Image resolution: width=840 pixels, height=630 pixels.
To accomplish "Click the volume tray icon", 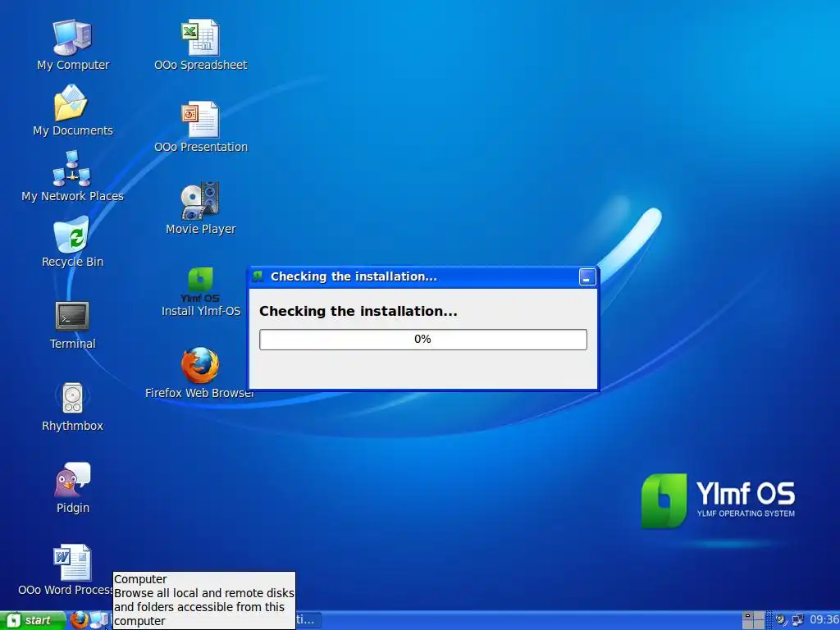I will tap(781, 620).
